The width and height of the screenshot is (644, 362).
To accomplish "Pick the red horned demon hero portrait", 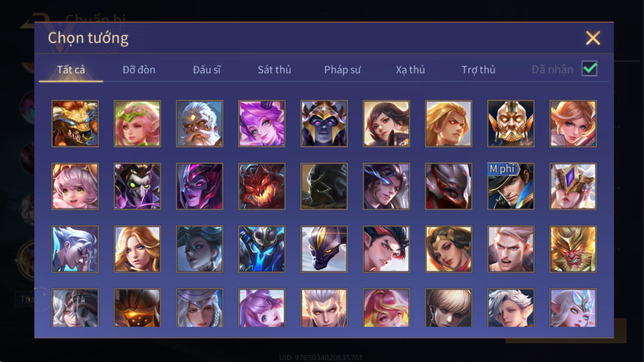I will point(262,186).
